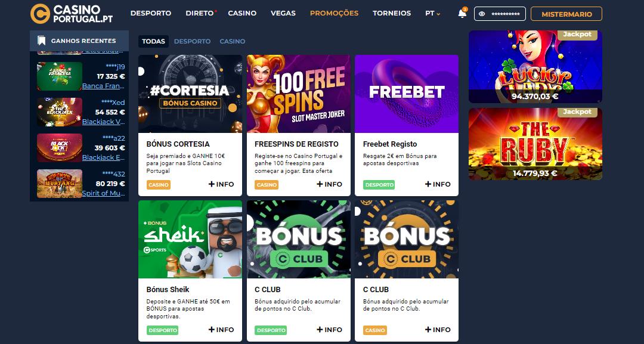Image resolution: width=644 pixels, height=344 pixels.
Task: Click Spirit of Mustang game thumbnail
Action: pos(60,184)
